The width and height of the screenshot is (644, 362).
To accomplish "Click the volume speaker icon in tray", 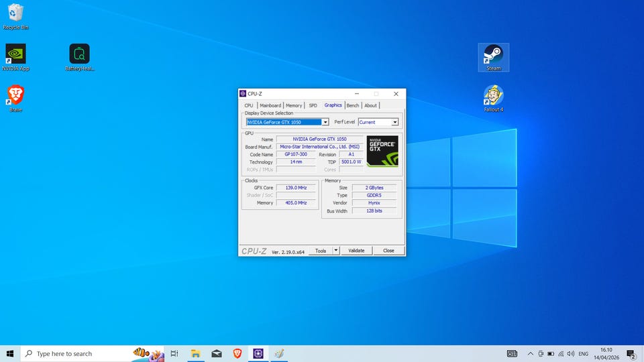I will [x=570, y=353].
